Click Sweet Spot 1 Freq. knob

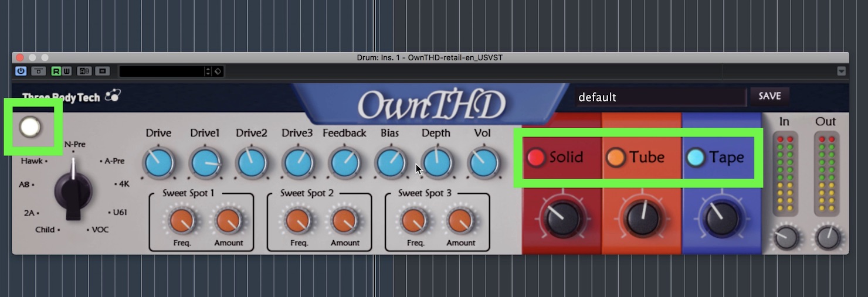point(182,221)
